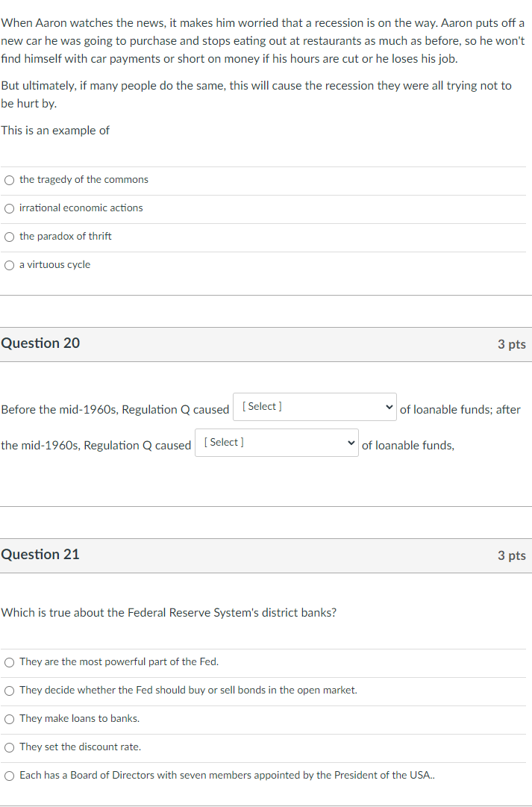Click chevron arrow of second Select dropdown
Viewport: 532px width, 807px height.
click(351, 443)
